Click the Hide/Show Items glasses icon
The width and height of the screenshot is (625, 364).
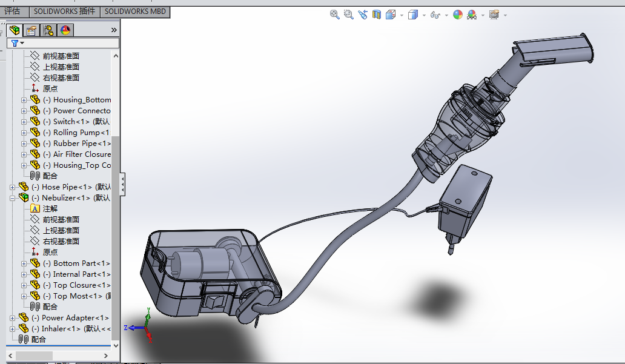(435, 15)
